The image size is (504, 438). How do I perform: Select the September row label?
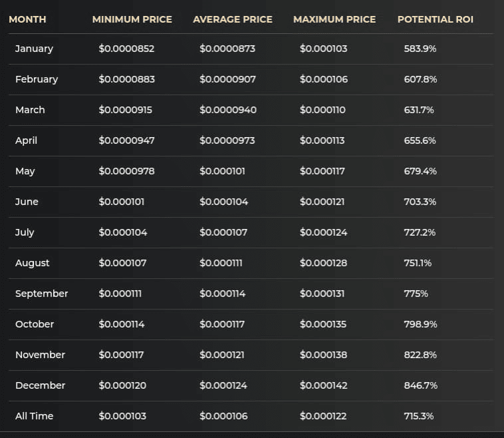pos(41,294)
